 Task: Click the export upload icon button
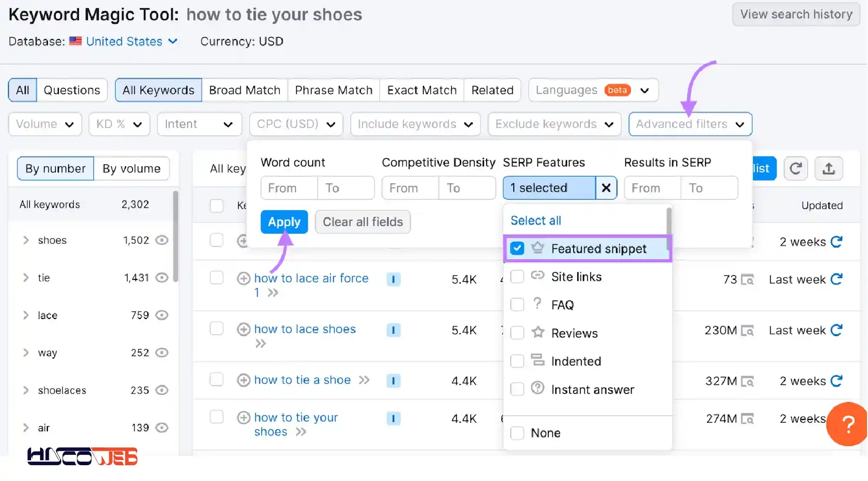(x=828, y=168)
